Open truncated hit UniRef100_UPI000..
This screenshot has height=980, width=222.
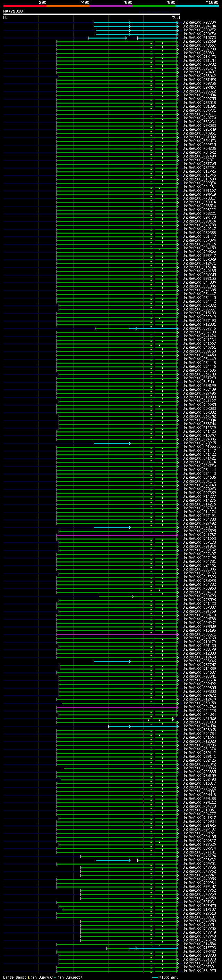[x=201, y=447]
